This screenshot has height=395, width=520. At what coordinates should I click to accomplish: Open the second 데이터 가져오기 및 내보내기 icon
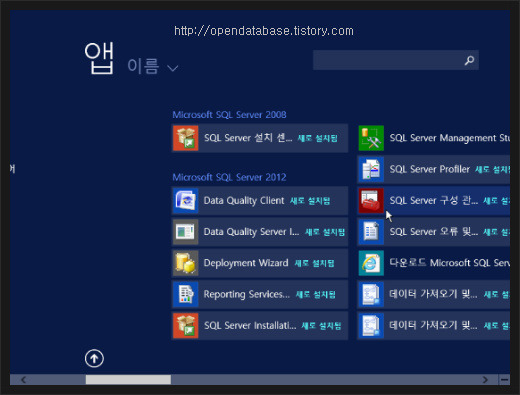pyautogui.click(x=371, y=326)
